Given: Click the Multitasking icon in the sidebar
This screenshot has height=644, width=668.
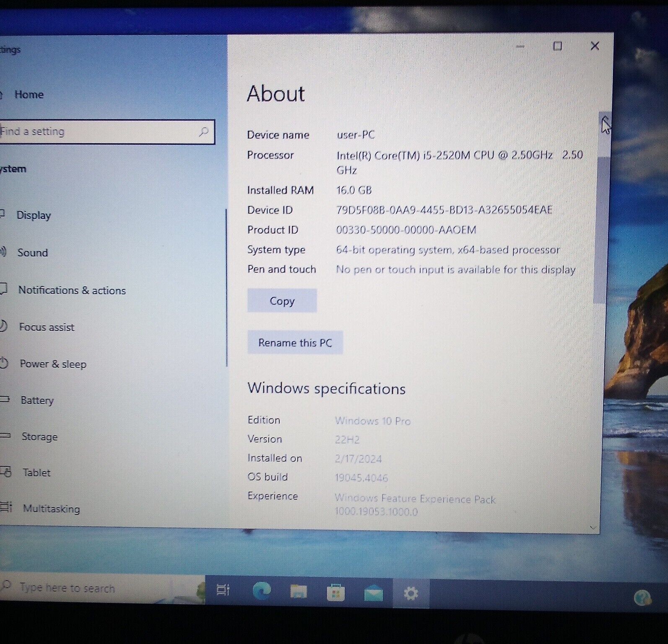Looking at the screenshot, I should tap(6, 507).
